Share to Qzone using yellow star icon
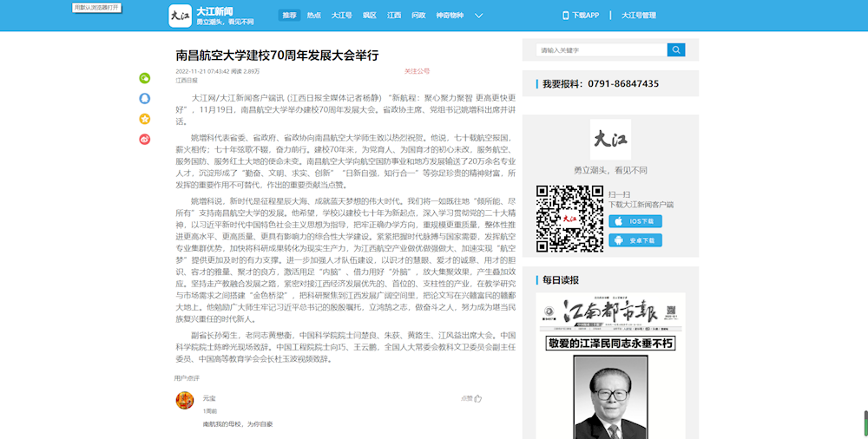The image size is (868, 439). point(145,118)
